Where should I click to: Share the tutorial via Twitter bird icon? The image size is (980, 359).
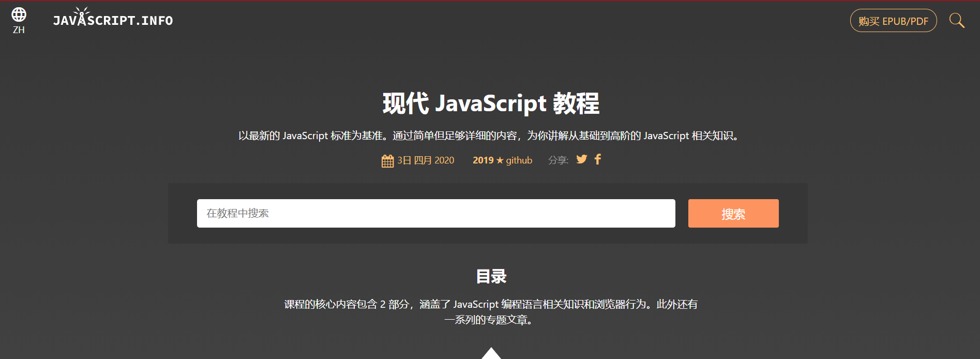click(582, 159)
